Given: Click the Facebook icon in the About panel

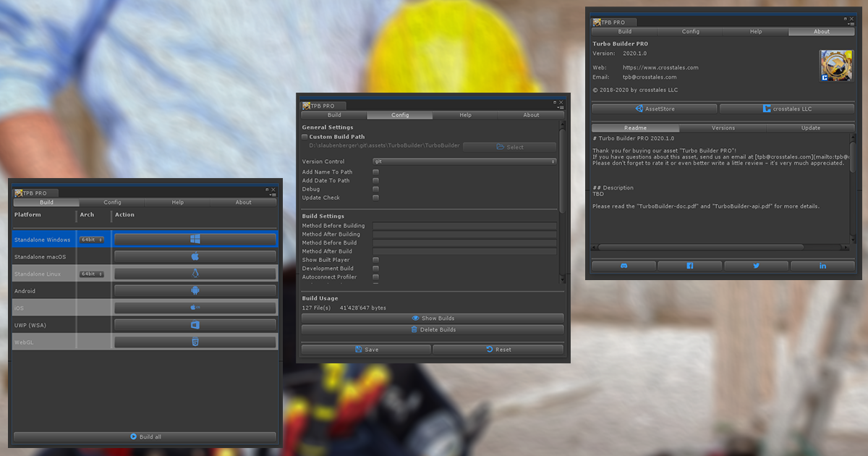Looking at the screenshot, I should click(689, 266).
